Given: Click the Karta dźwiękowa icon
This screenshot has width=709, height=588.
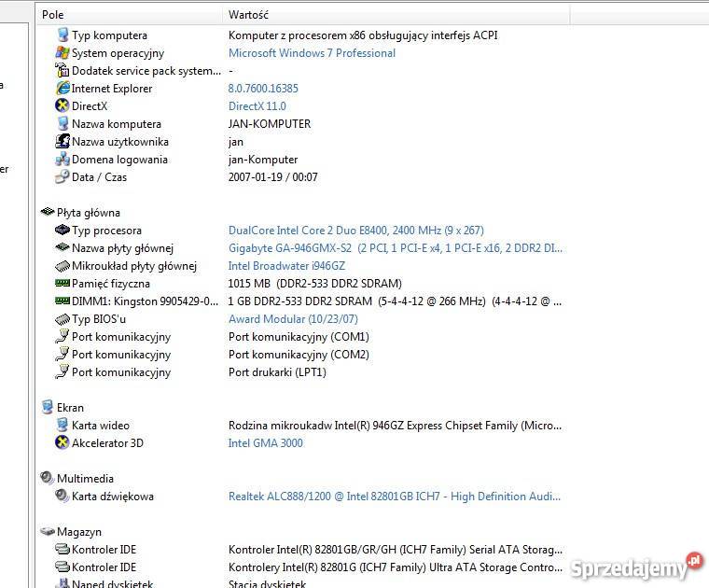Looking at the screenshot, I should pyautogui.click(x=63, y=496).
